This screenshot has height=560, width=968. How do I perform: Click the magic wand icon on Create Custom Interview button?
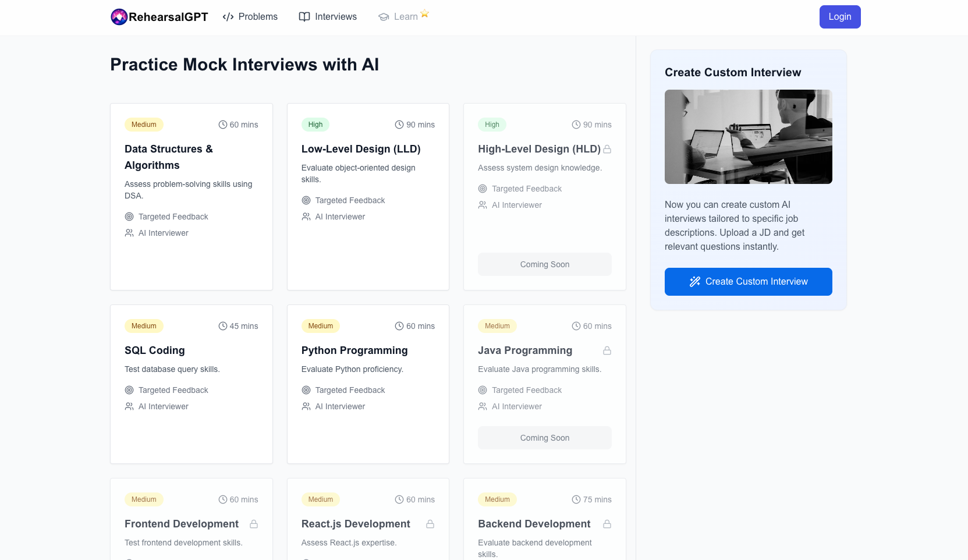coord(695,282)
